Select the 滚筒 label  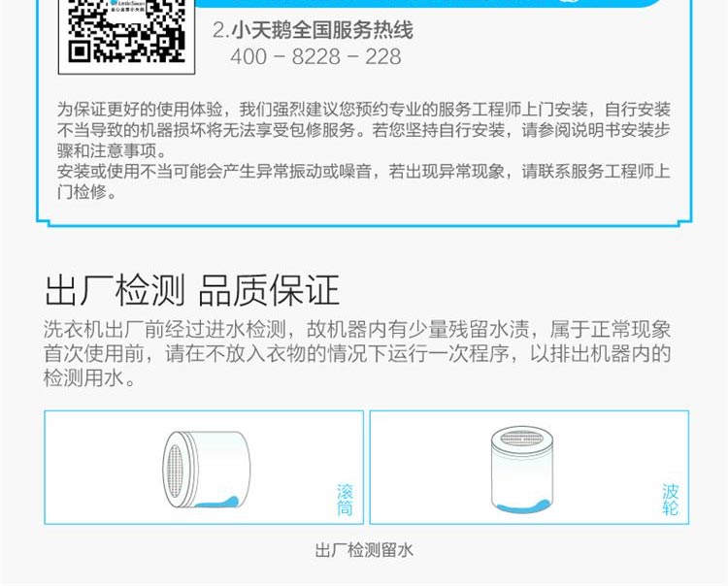click(345, 500)
